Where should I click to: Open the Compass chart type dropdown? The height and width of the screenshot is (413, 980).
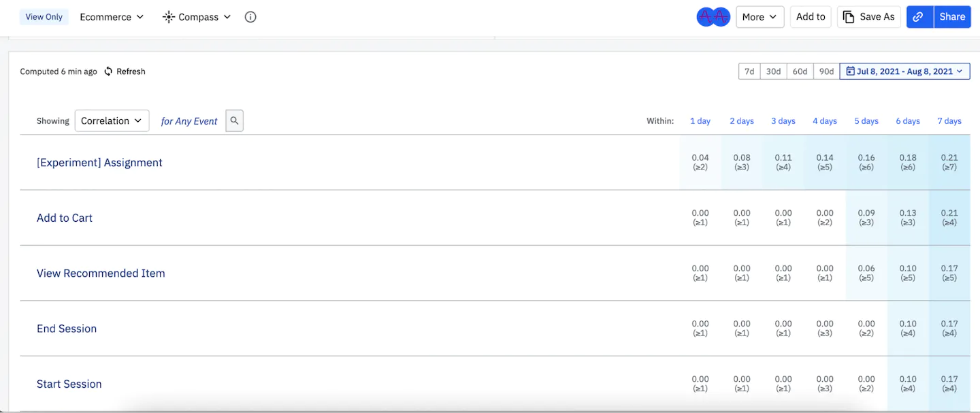197,17
